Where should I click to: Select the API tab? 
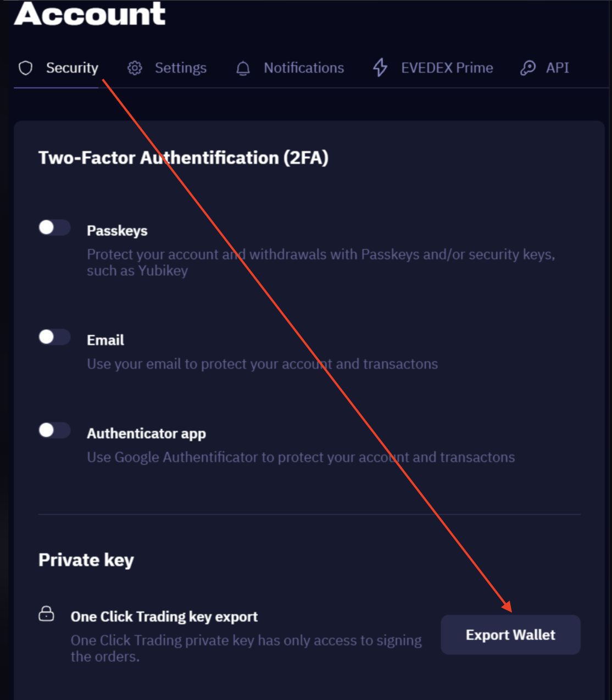(x=557, y=68)
